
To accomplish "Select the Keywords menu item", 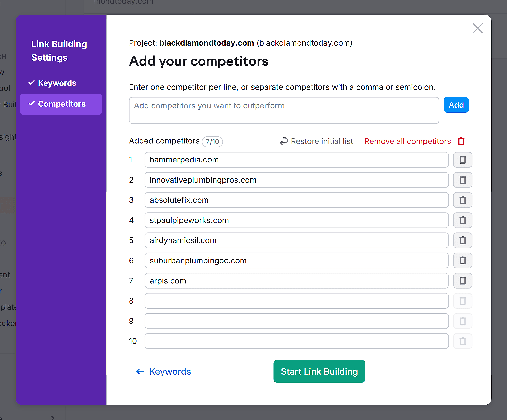I will (x=57, y=83).
